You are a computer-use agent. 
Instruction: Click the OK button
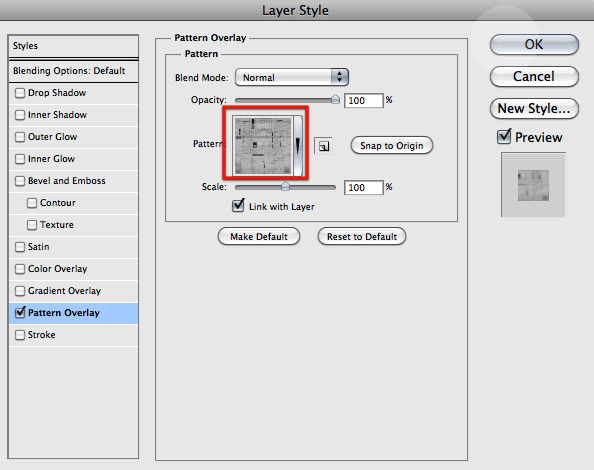pyautogui.click(x=534, y=44)
